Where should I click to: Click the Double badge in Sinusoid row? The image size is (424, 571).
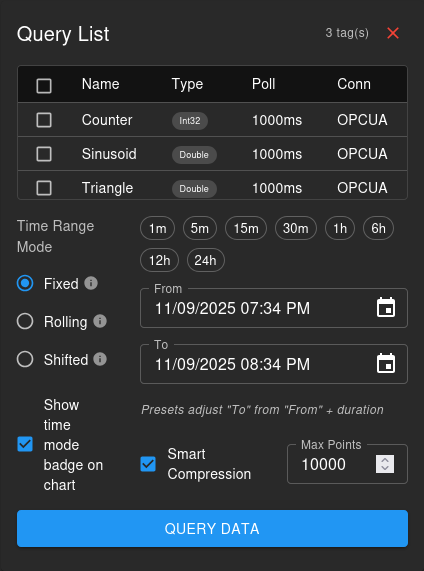point(194,155)
